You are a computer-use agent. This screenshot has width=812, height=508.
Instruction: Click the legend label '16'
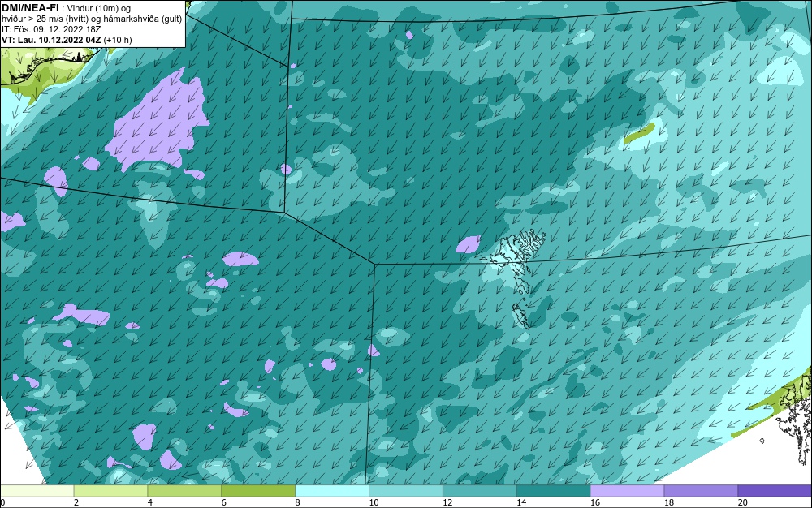[x=595, y=502]
